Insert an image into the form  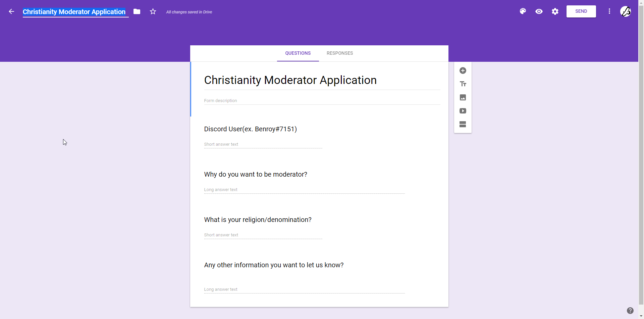[x=463, y=97]
